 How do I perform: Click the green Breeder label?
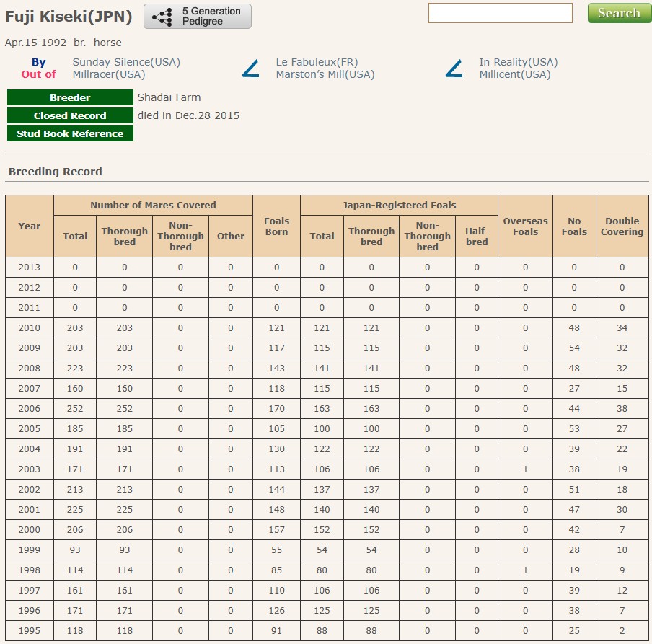coord(70,97)
